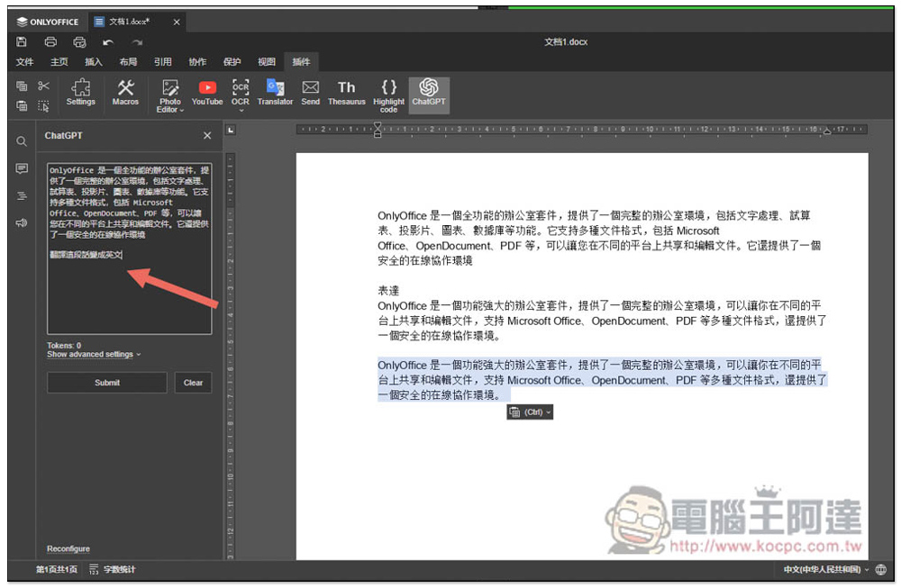
Task: Click into the ChatGPT prompt text box
Action: (x=129, y=248)
